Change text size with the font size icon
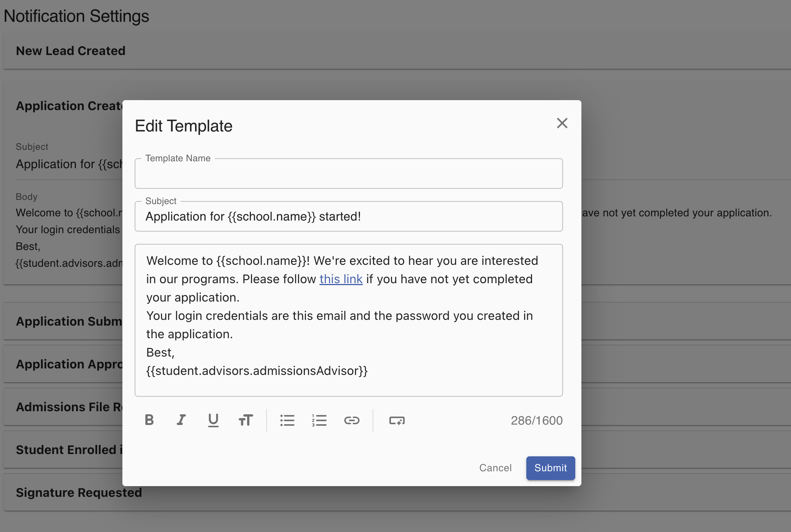 (x=246, y=420)
